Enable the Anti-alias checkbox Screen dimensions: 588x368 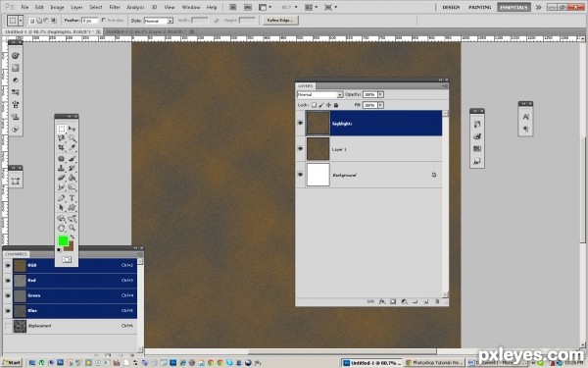click(x=104, y=21)
